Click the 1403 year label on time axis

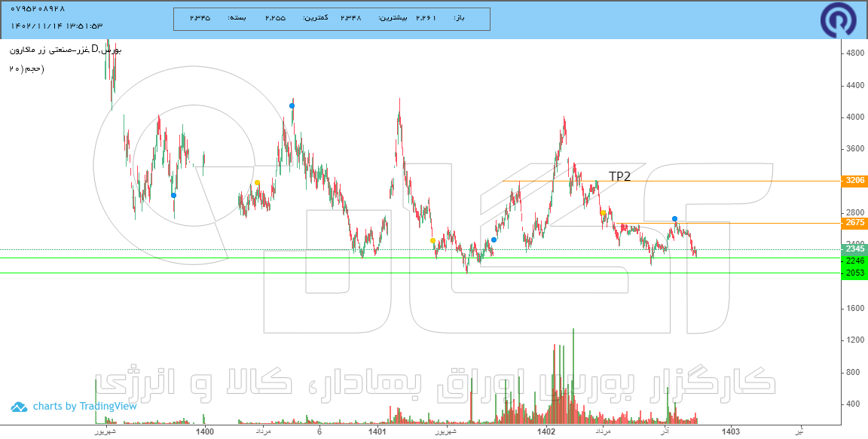pos(730,431)
